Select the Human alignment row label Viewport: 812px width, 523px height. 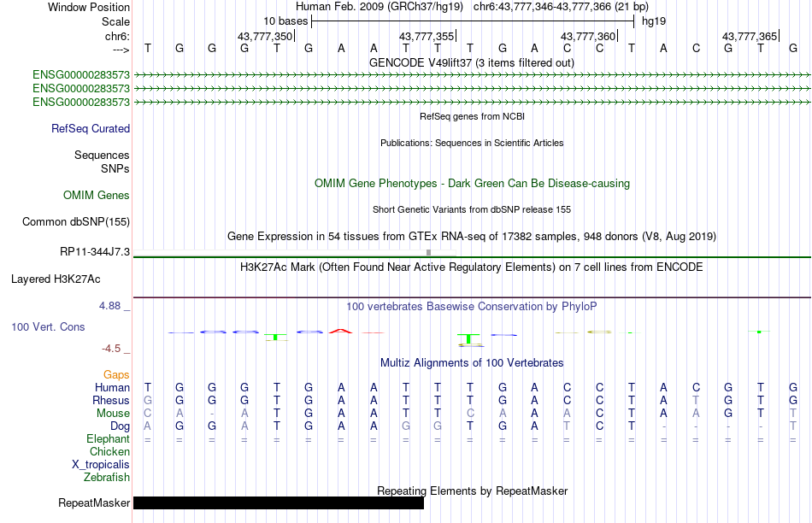pos(112,387)
